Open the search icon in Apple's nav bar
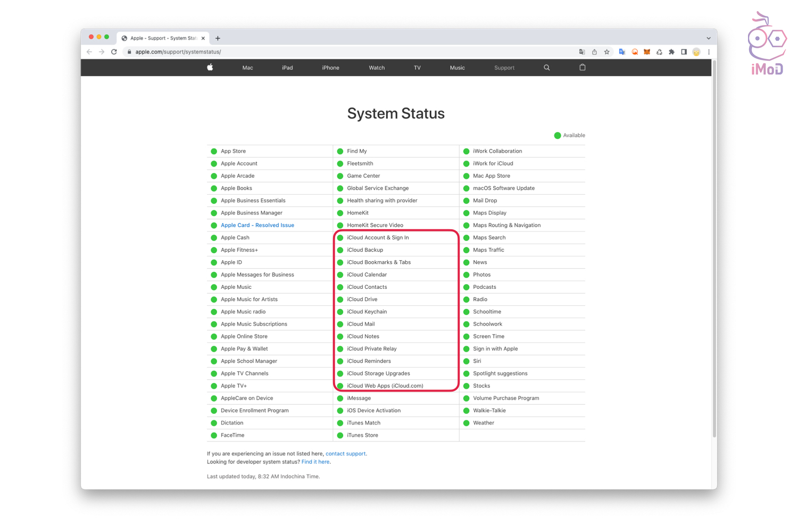Viewport: 798px width, 532px height. point(546,68)
